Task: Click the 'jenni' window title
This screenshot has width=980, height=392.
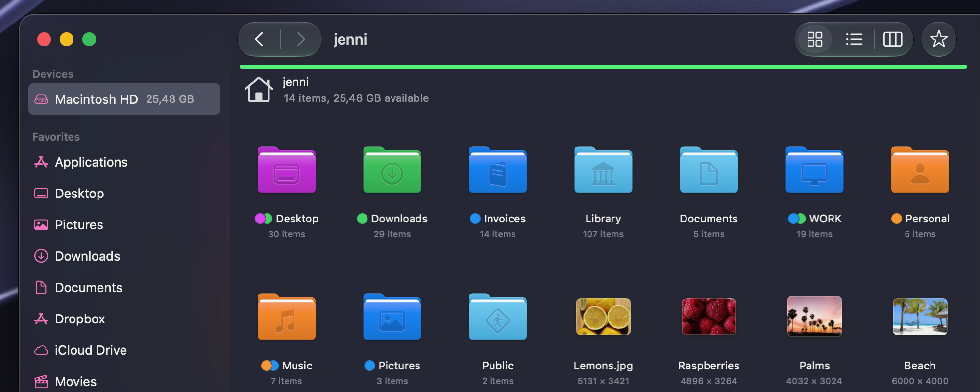Action: click(350, 39)
